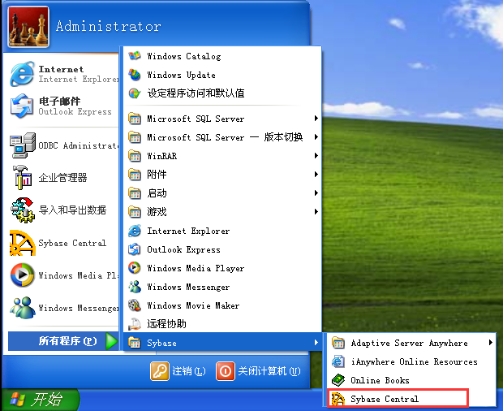Expand 启动 submenu arrow
Screen dimensions: 504x411
click(316, 193)
